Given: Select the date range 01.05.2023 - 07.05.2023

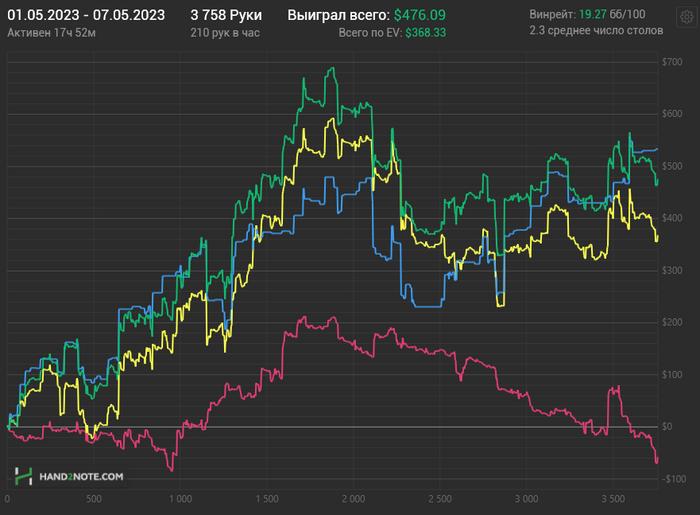Looking at the screenshot, I should point(86,16).
